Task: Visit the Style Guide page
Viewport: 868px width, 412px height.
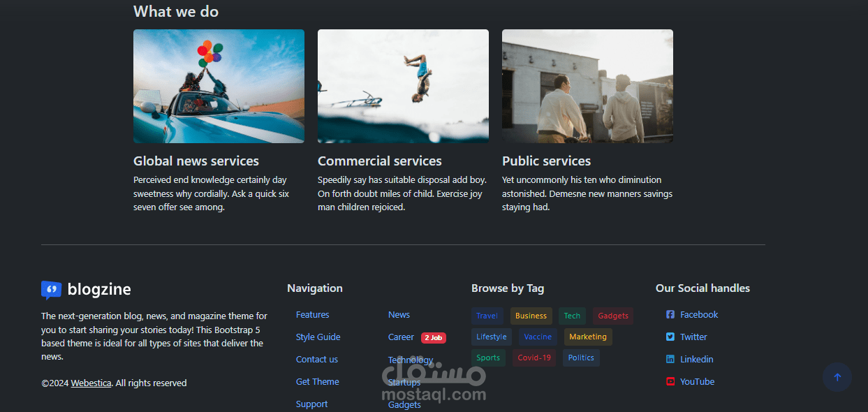Action: (x=318, y=337)
